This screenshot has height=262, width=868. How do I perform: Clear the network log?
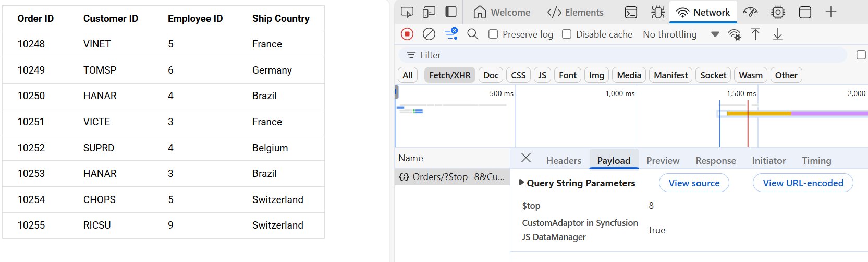pyautogui.click(x=429, y=34)
